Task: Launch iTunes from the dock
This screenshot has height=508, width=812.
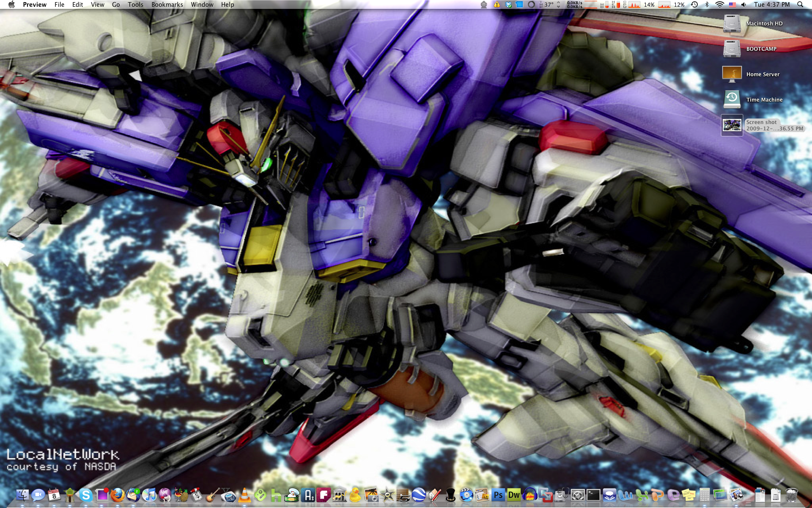Action: 149,494
